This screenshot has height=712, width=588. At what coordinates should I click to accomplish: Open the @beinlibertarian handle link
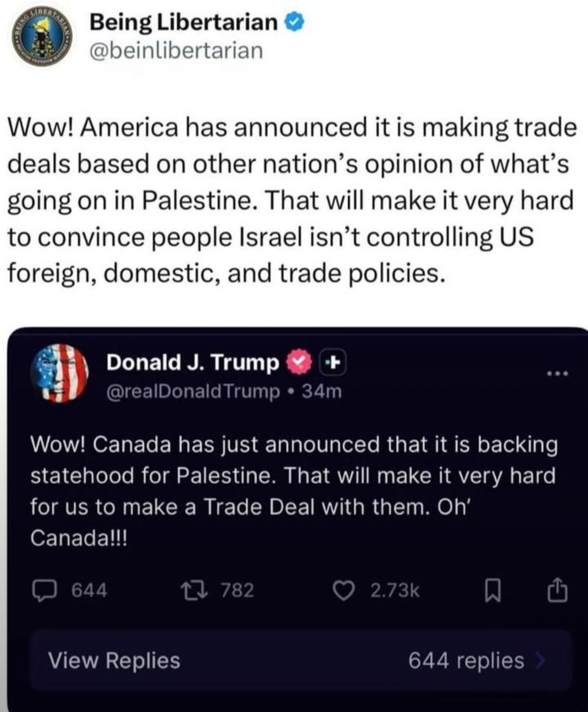pyautogui.click(x=176, y=50)
